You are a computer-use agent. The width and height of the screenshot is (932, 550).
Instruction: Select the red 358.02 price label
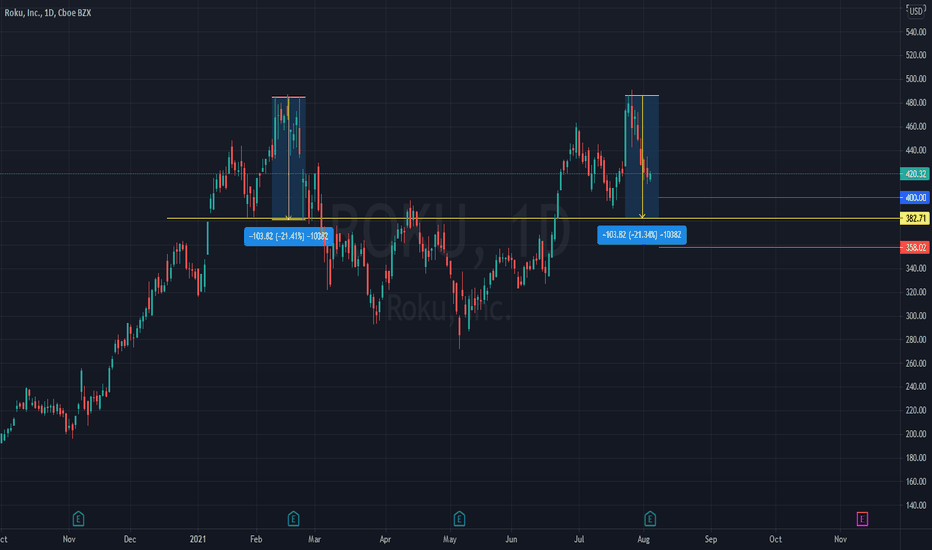pos(914,247)
